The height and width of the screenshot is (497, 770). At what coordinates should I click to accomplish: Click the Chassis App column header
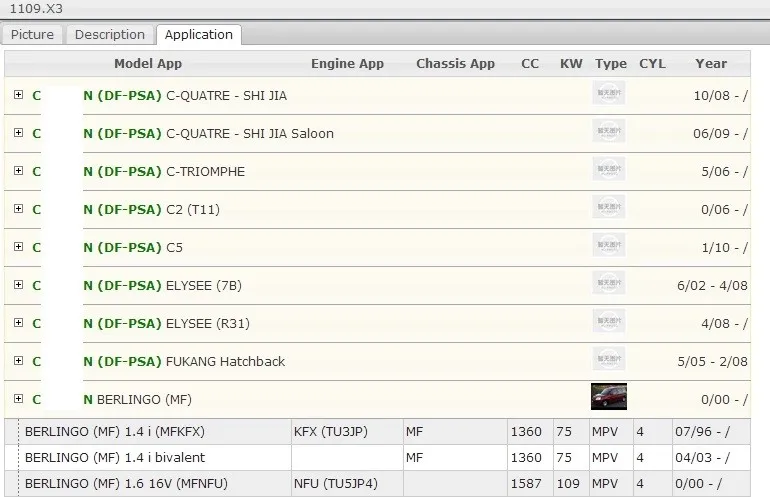click(x=455, y=64)
